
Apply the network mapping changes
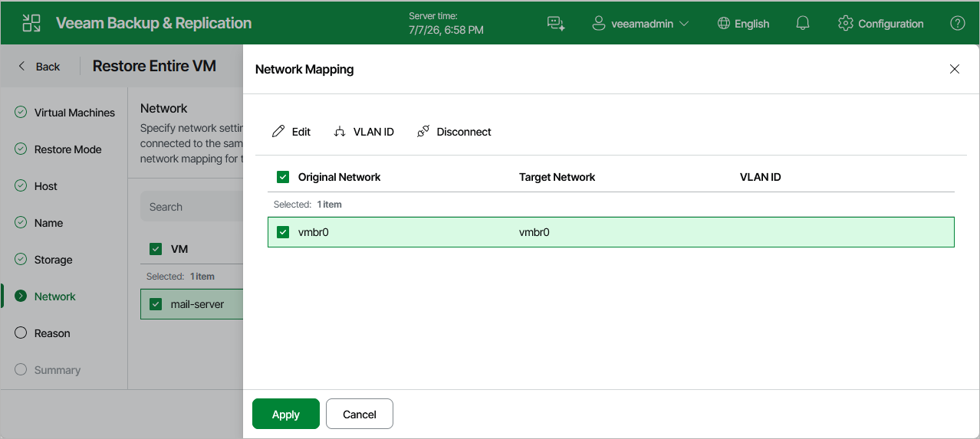click(286, 414)
